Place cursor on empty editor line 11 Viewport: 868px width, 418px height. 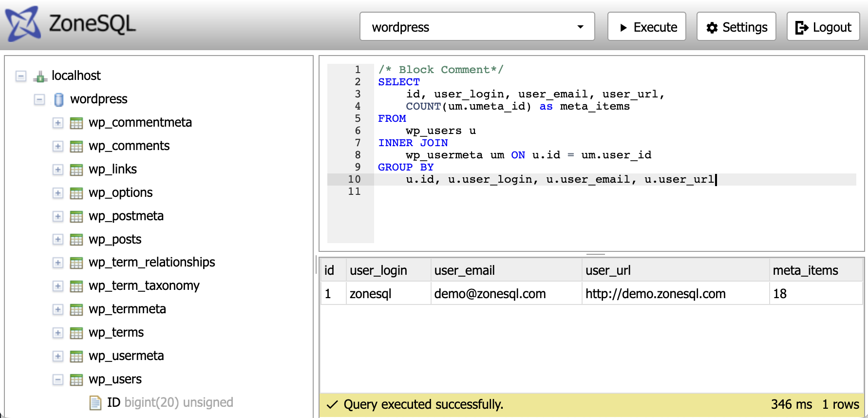pos(615,191)
